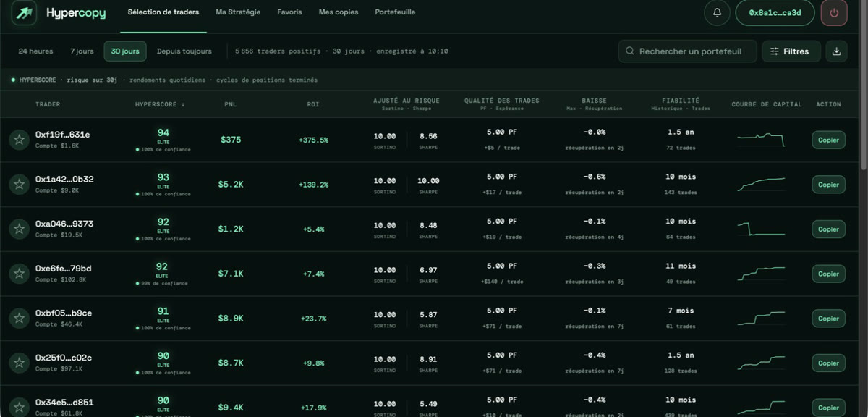
Task: Favorite trader 0xe6fe…79bd with star
Action: [x=20, y=274]
